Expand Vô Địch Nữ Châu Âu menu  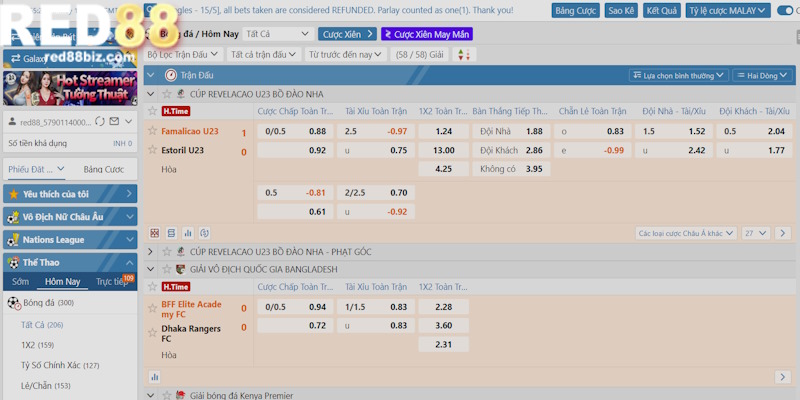coord(70,217)
